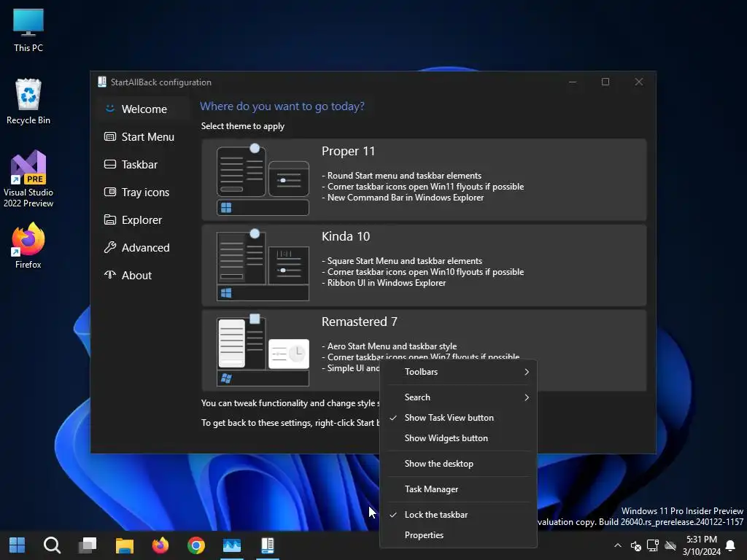747x560 pixels.
Task: Open Task View on the taskbar
Action: point(88,545)
